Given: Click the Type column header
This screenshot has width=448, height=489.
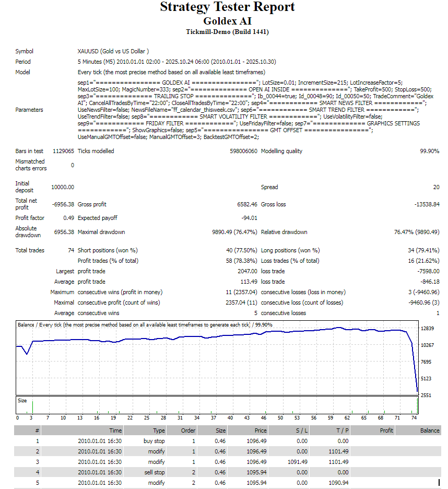Looking at the screenshot, I should (x=159, y=430).
